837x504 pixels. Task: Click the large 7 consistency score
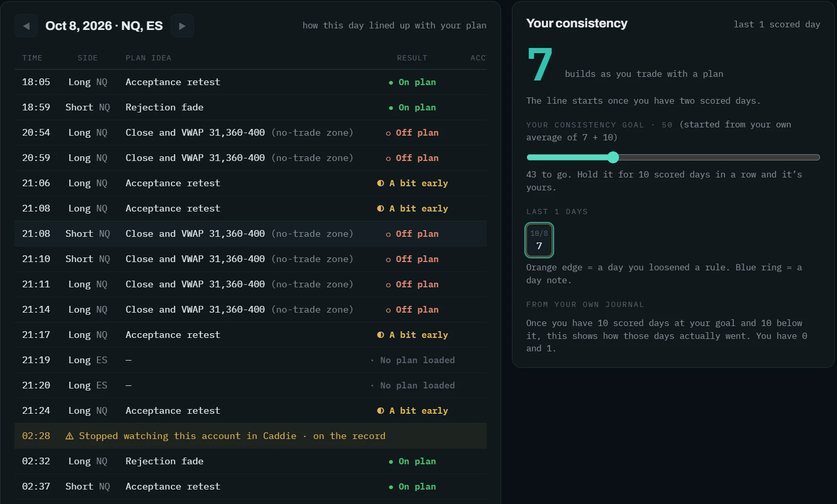click(540, 64)
